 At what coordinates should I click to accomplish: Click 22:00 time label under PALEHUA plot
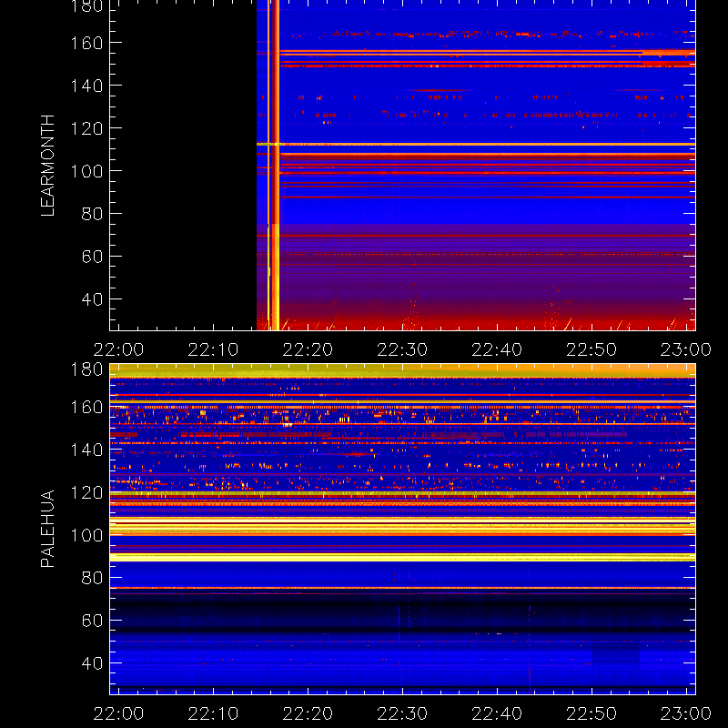coord(119,713)
